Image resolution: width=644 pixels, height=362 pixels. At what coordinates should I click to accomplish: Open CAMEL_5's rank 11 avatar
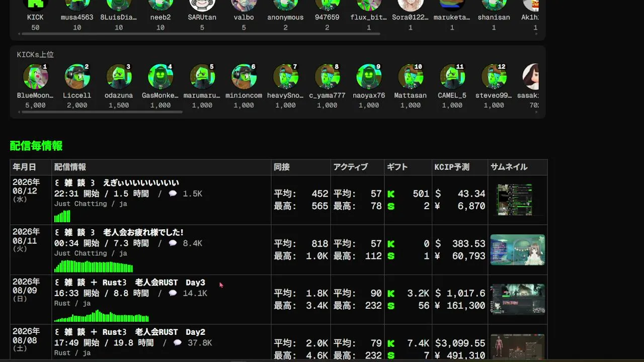(x=452, y=77)
